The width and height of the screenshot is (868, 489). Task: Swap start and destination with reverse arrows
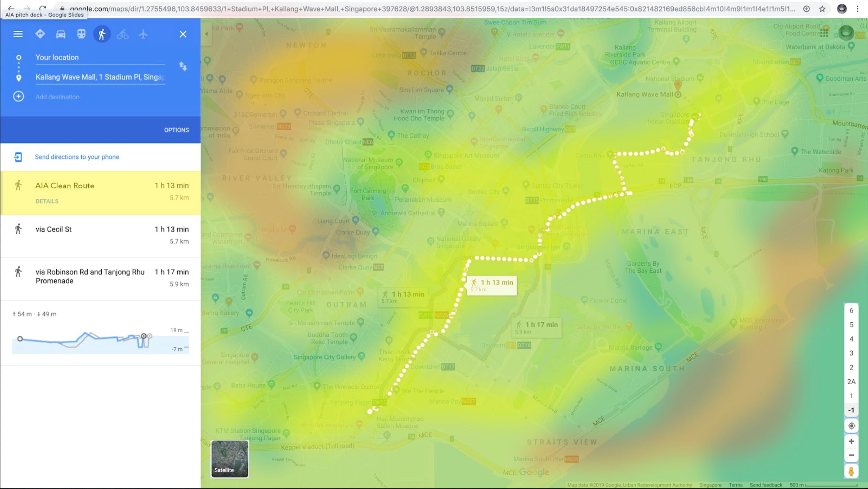pyautogui.click(x=183, y=66)
